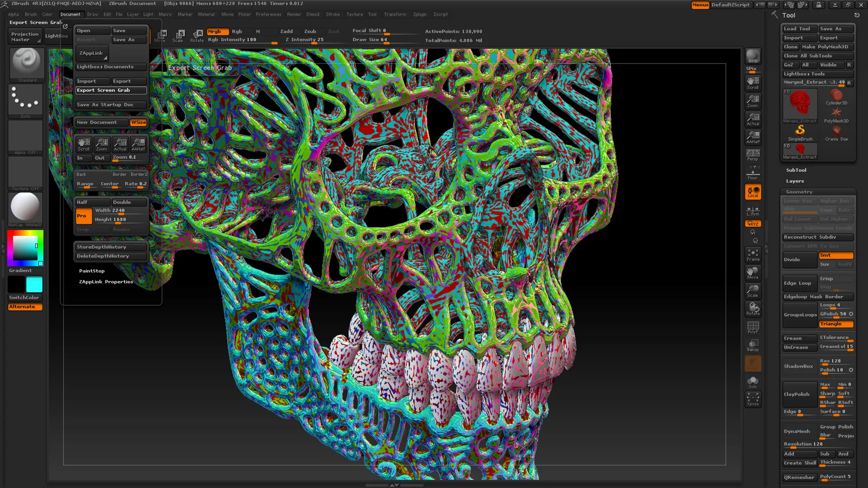
Task: Click the right shelf Zoom icon
Action: point(753,101)
